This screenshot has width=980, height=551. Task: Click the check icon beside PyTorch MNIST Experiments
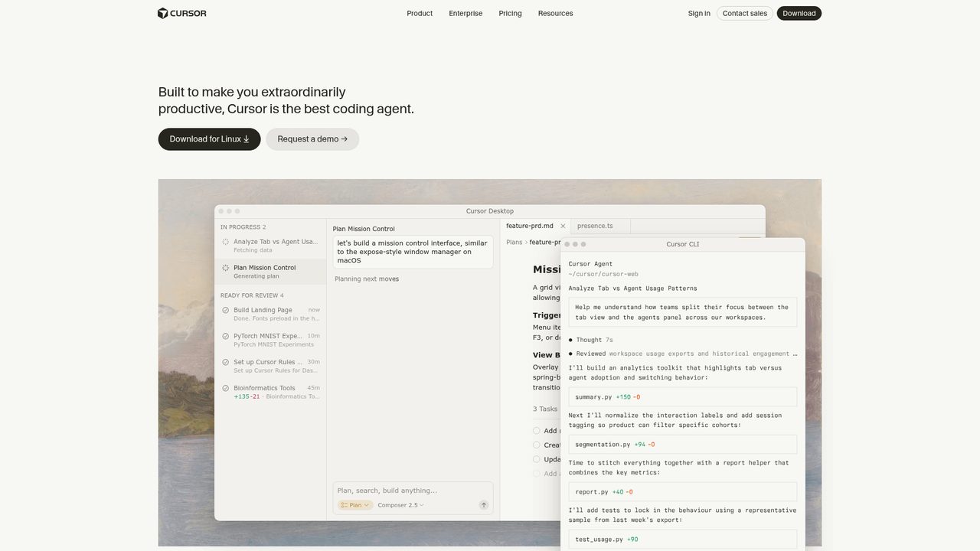click(x=225, y=336)
